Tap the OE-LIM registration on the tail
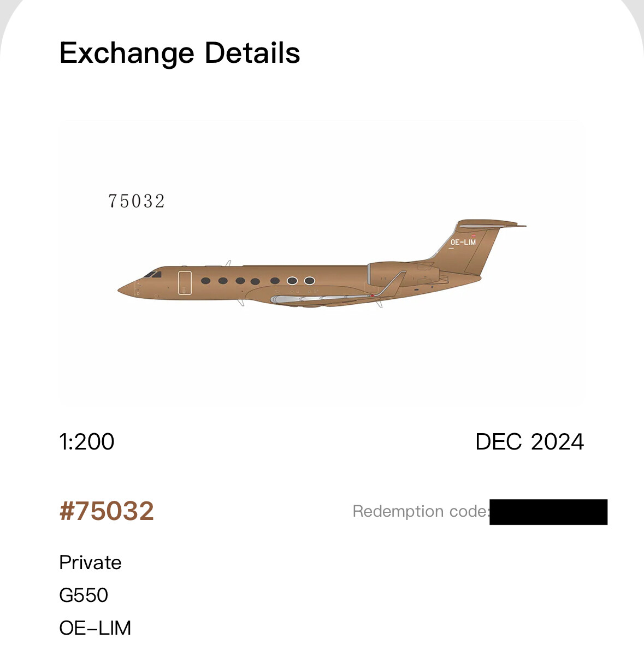 pos(463,242)
